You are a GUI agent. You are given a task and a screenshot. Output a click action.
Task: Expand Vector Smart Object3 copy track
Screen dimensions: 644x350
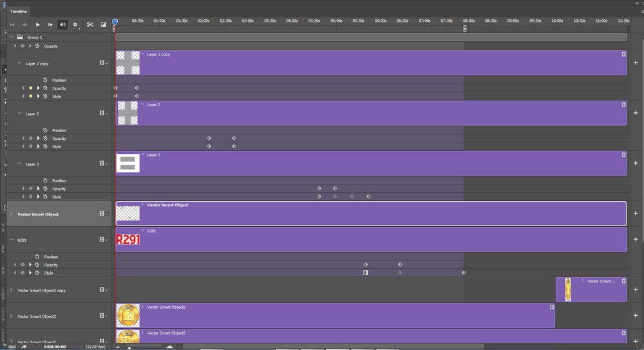click(12, 290)
